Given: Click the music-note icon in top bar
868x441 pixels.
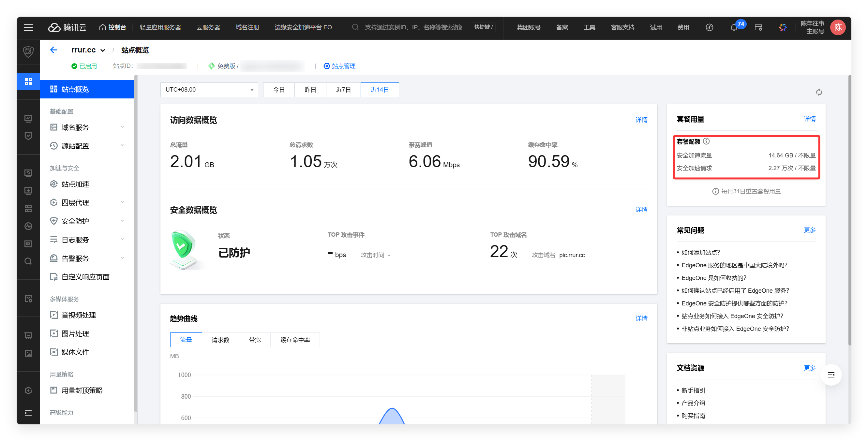Looking at the screenshot, I should tap(709, 28).
